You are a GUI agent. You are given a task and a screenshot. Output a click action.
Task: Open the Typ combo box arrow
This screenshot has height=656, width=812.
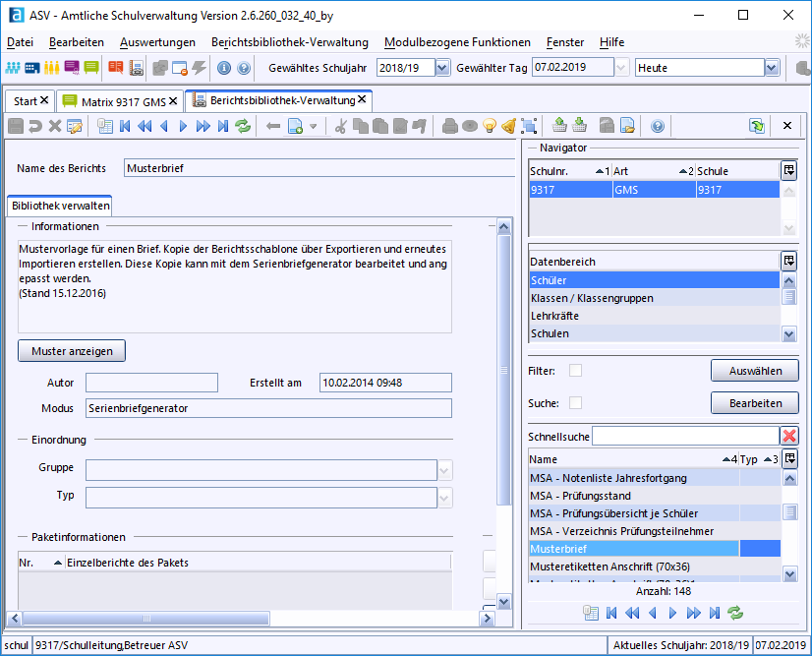pyautogui.click(x=443, y=499)
